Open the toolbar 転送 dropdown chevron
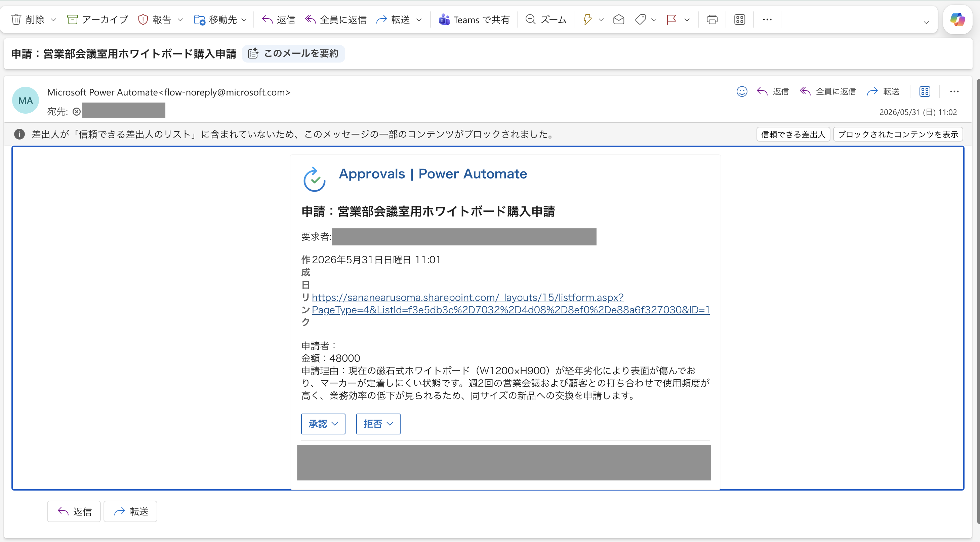Viewport: 980px width, 542px height. coord(419,20)
